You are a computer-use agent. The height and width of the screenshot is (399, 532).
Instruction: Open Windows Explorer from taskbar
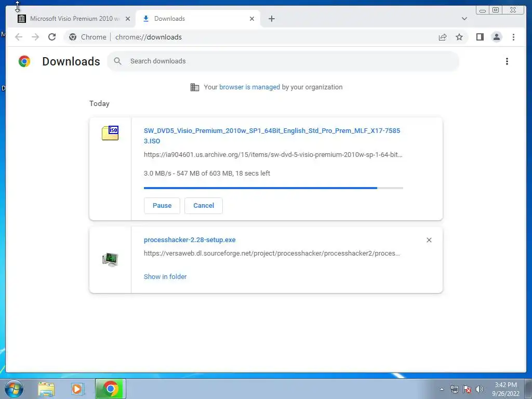tap(46, 389)
